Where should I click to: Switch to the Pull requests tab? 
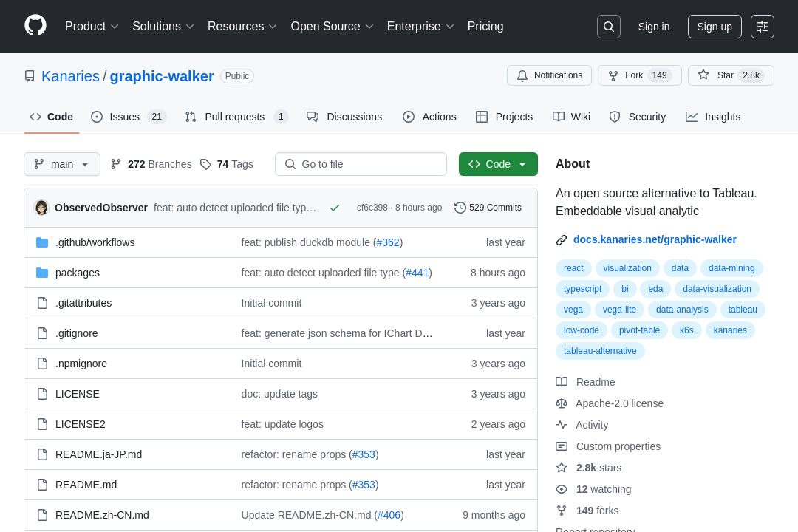click(236, 117)
